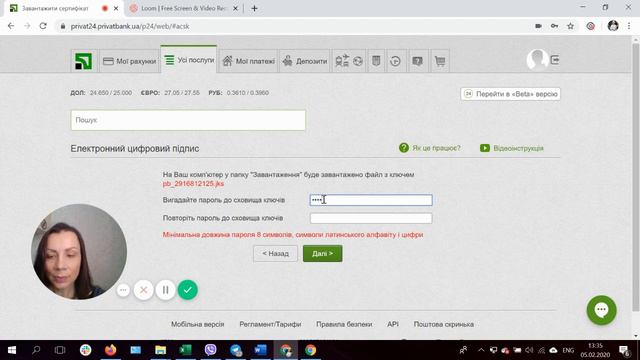Switch to the Loom browser tab
The height and width of the screenshot is (360, 640).
pyautogui.click(x=184, y=8)
